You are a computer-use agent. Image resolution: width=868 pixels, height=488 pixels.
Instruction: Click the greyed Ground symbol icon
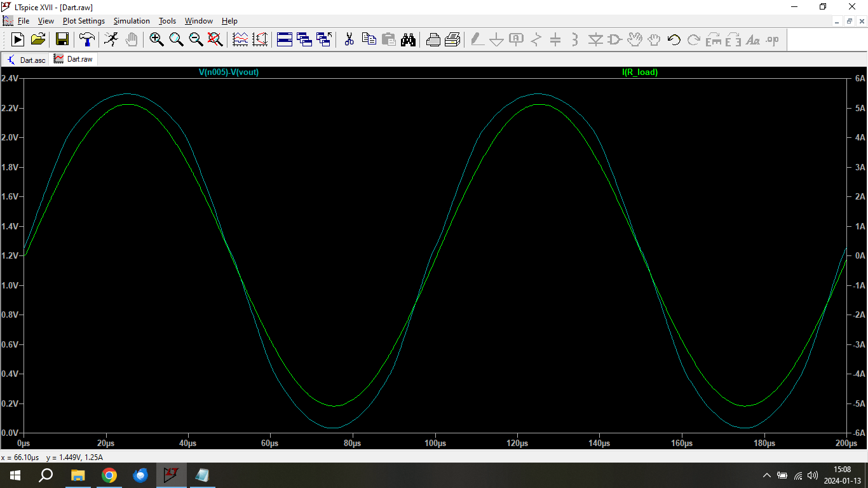pos(497,39)
